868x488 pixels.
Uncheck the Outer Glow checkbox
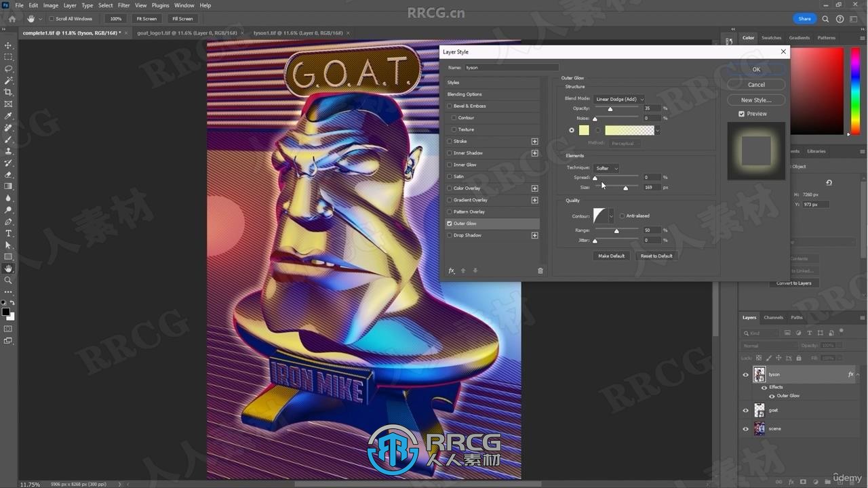449,224
